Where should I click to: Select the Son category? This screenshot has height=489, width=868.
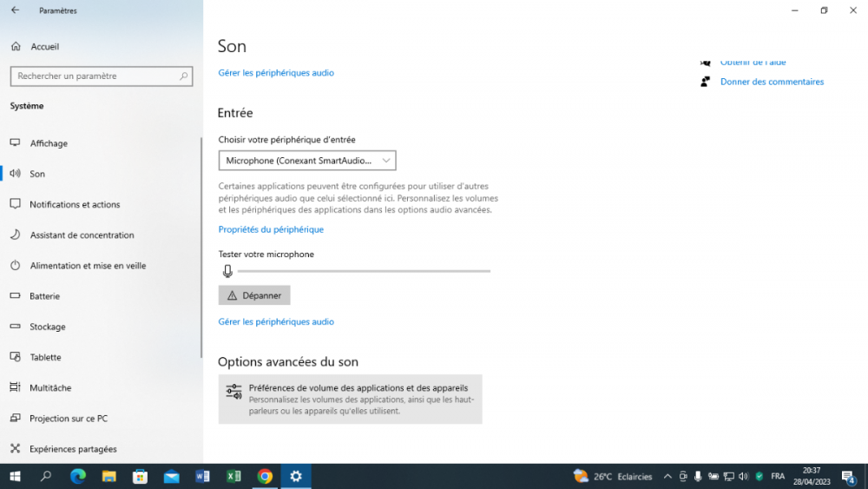click(x=37, y=174)
